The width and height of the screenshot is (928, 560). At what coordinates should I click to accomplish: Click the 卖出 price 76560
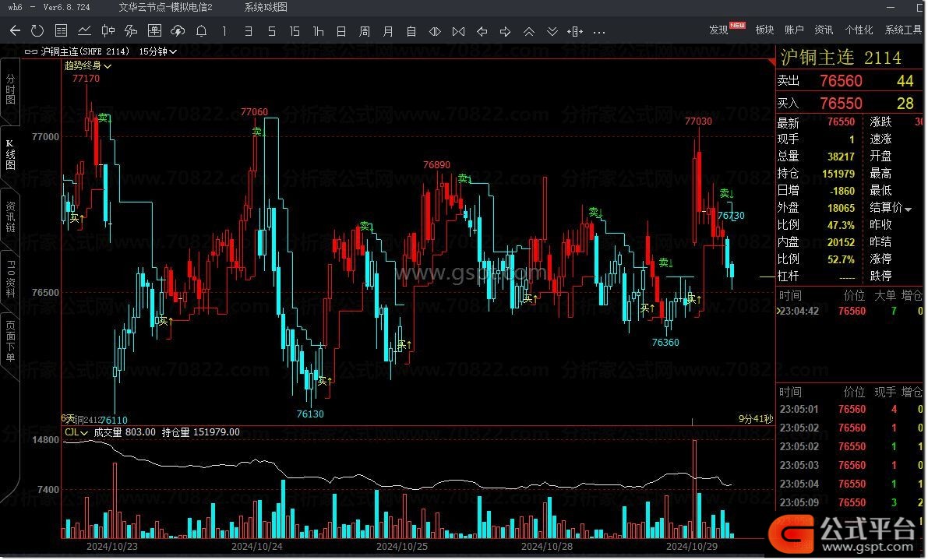pos(841,80)
